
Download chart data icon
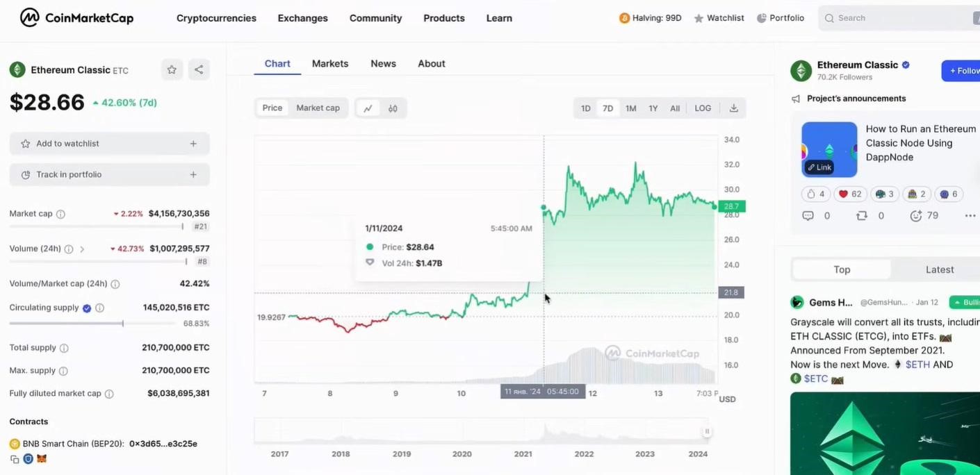[733, 108]
